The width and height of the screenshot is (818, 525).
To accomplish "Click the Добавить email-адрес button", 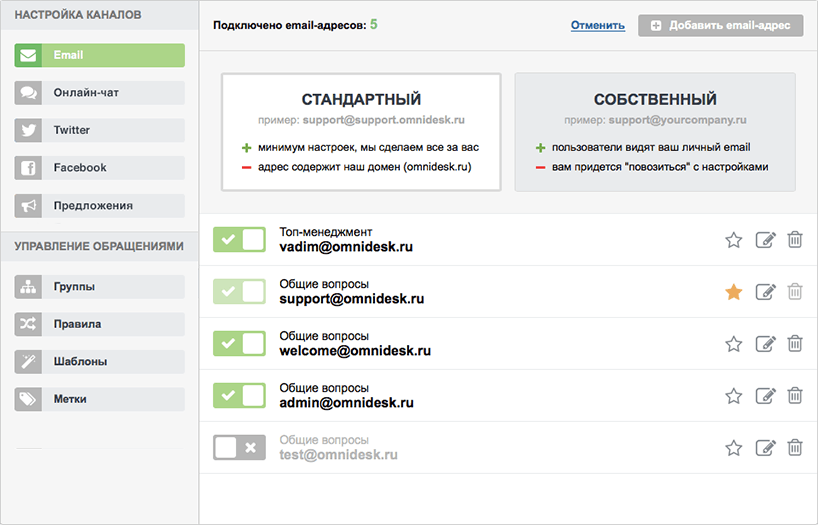I will pyautogui.click(x=720, y=25).
